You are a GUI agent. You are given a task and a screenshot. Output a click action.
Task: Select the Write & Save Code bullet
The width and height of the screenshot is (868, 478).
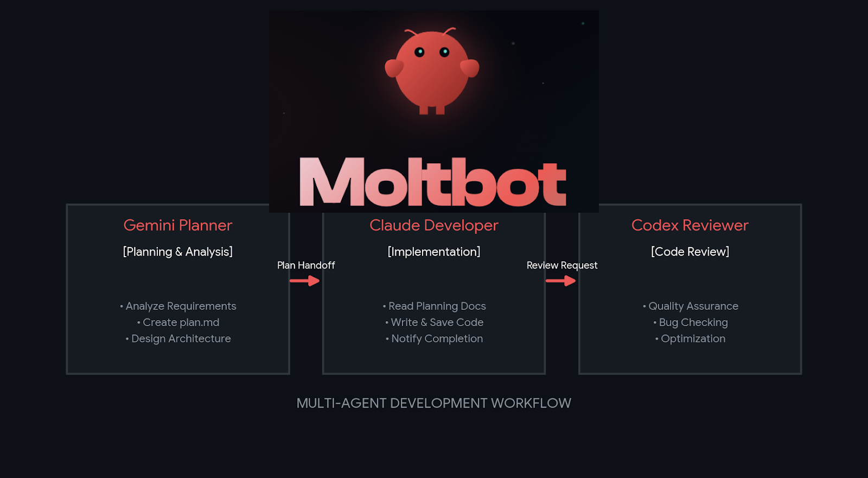[434, 322]
